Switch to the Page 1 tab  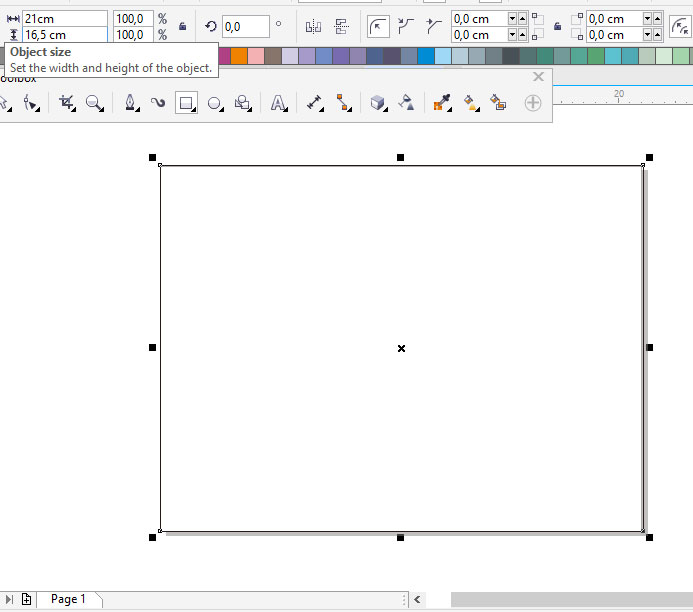(x=68, y=599)
